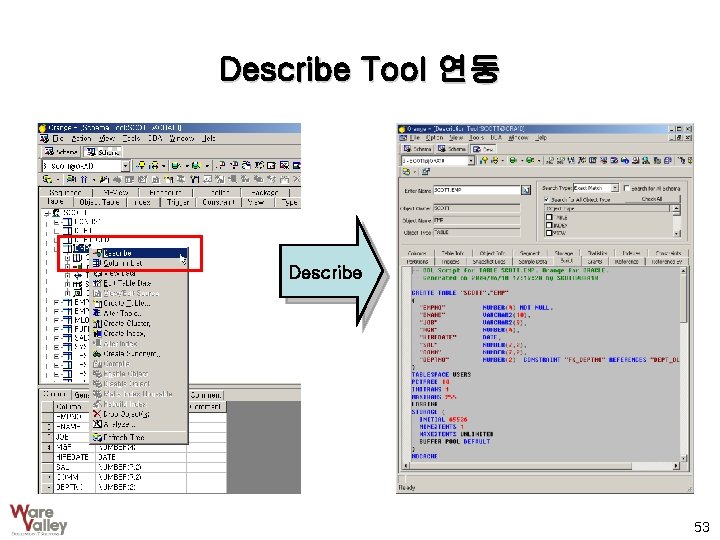720x540 pixels.
Task: Click script vertical scrollbar up arrow
Action: pos(683,271)
